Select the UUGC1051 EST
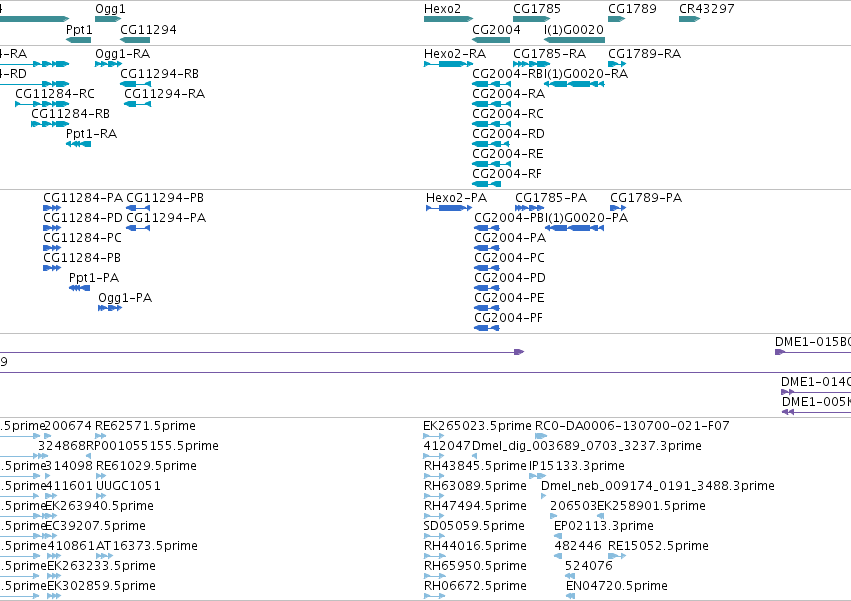851x601 pixels. click(x=101, y=496)
